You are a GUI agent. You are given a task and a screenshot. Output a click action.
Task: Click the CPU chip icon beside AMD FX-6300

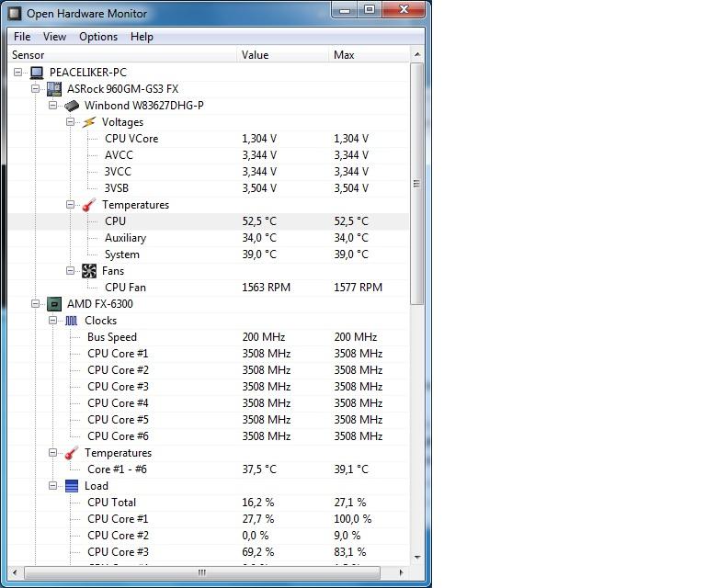point(54,304)
